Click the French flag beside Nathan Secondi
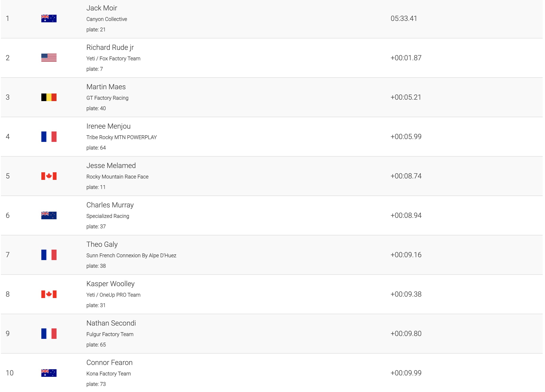The width and height of the screenshot is (545, 392). point(49,333)
